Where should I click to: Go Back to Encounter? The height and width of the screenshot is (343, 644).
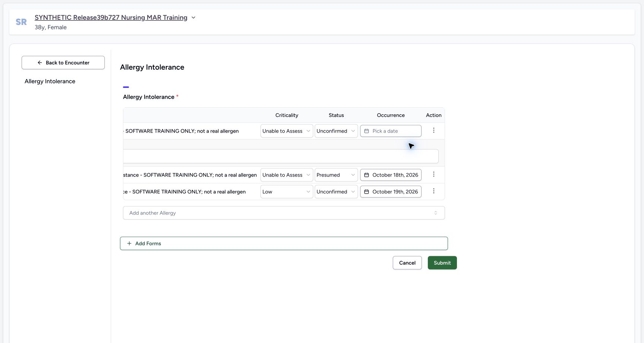63,63
